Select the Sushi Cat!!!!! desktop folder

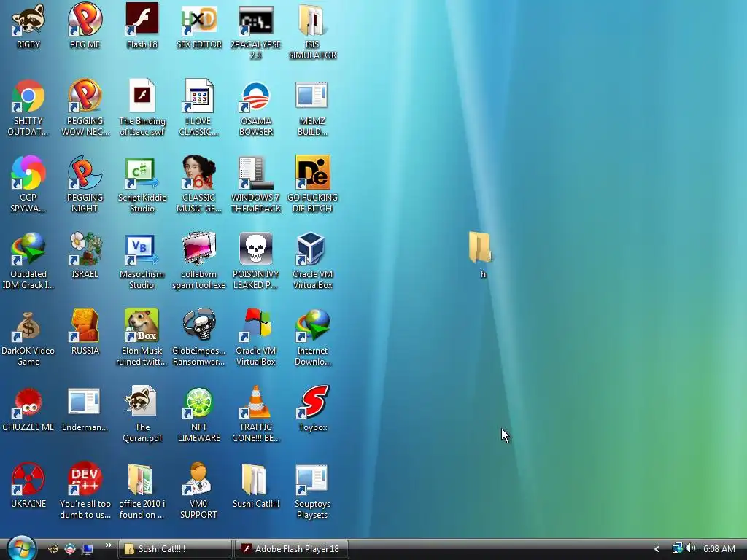tap(256, 478)
